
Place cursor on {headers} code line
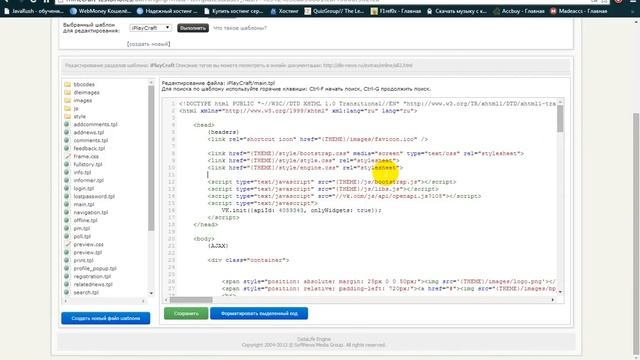223,132
